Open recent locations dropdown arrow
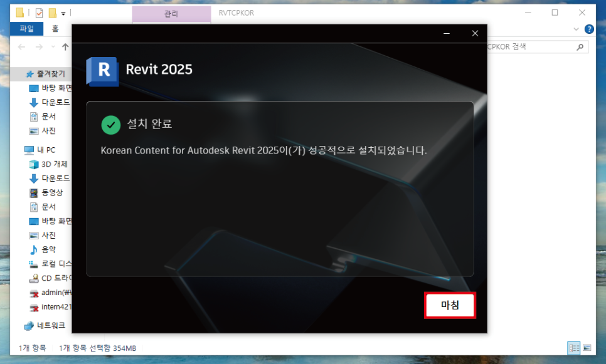Image resolution: width=606 pixels, height=364 pixels. (x=53, y=47)
